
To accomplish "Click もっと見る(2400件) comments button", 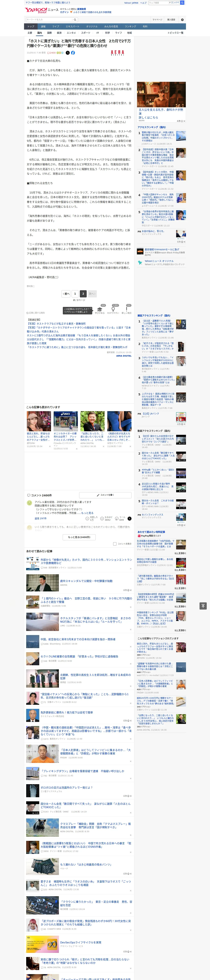I will point(79,537).
